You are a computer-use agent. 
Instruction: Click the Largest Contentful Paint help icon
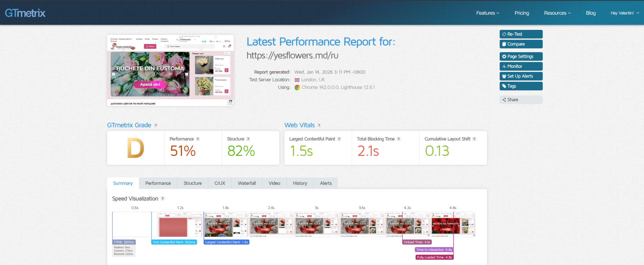click(x=339, y=139)
